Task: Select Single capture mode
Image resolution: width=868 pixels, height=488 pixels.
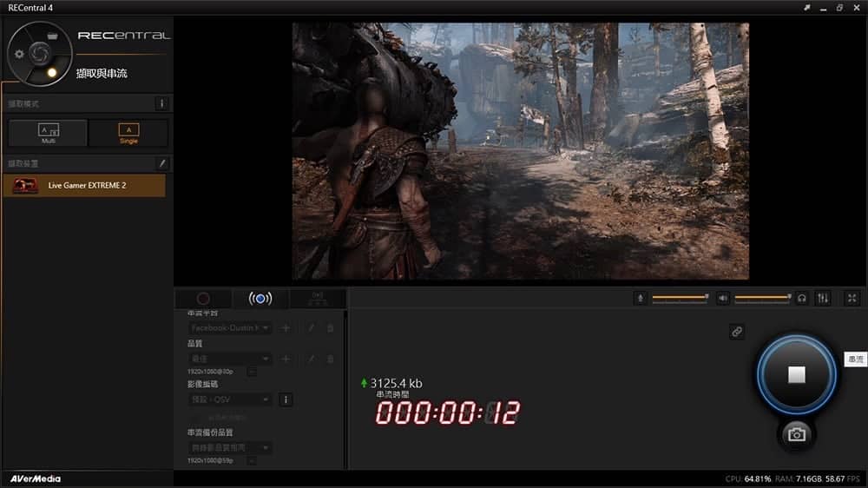Action: [x=128, y=133]
